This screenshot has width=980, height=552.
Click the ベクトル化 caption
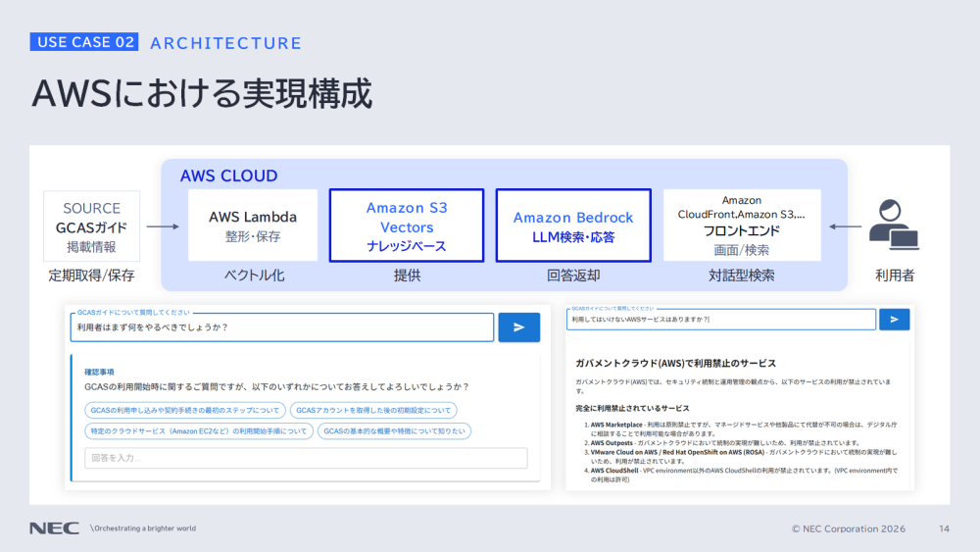tap(254, 276)
